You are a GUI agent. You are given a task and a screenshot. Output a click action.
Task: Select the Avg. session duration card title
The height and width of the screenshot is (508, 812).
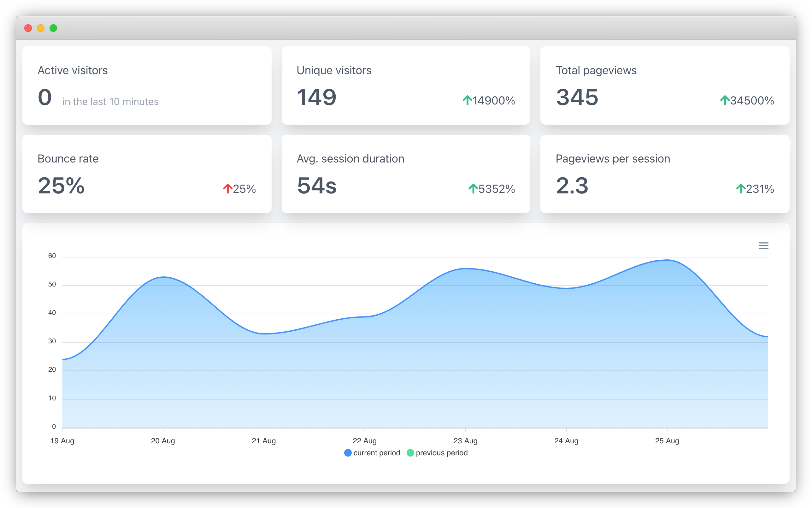(350, 159)
